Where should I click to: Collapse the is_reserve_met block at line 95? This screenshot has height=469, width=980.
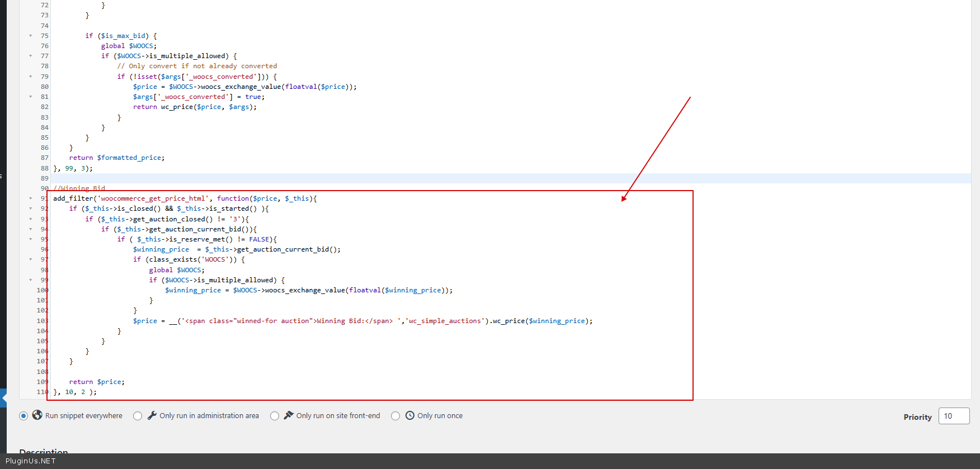[x=31, y=239]
